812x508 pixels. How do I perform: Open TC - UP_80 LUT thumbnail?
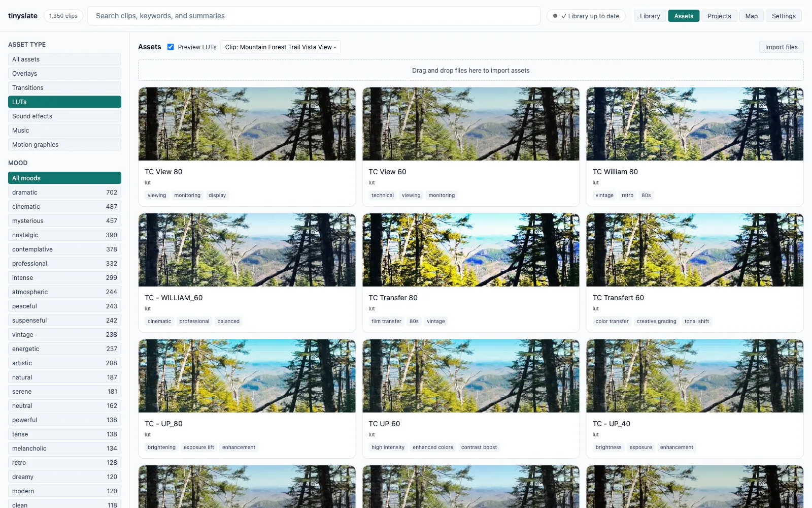coord(247,376)
